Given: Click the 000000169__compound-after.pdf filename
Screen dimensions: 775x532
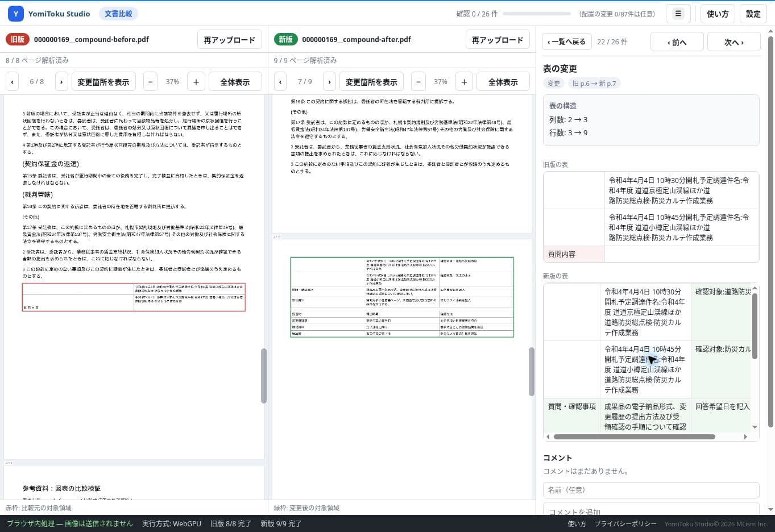Looking at the screenshot, I should point(357,39).
